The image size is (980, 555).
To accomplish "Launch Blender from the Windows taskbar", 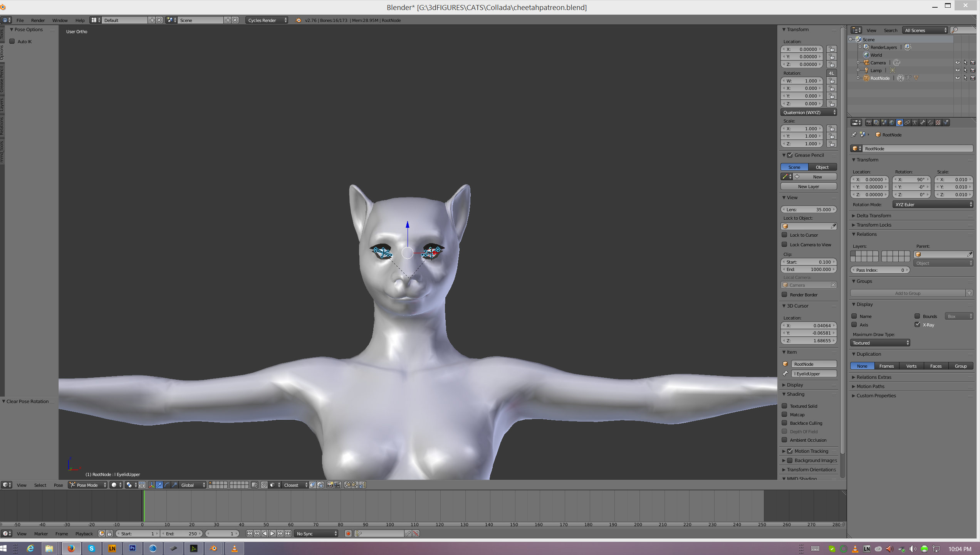I will (x=213, y=548).
